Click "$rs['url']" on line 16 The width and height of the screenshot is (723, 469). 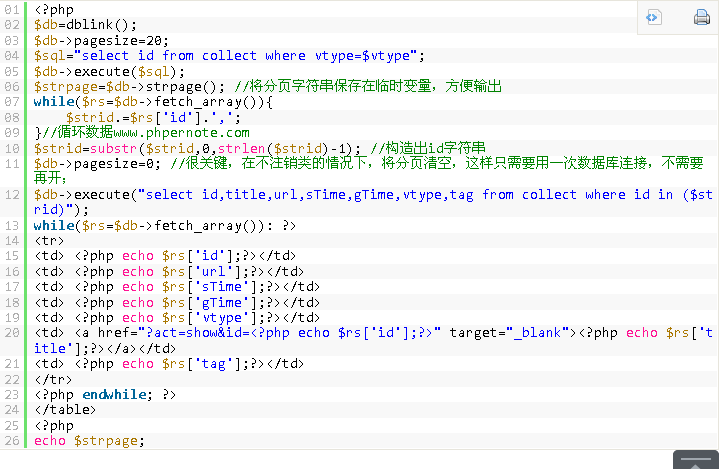201,272
